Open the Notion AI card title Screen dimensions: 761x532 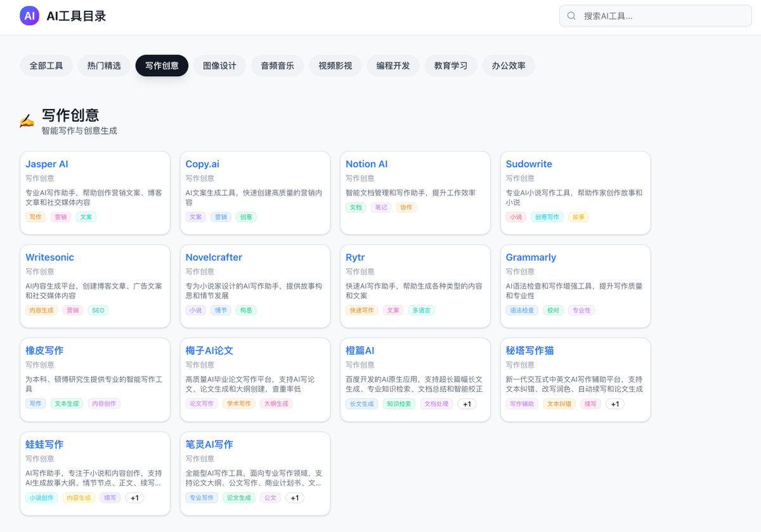[x=367, y=164]
